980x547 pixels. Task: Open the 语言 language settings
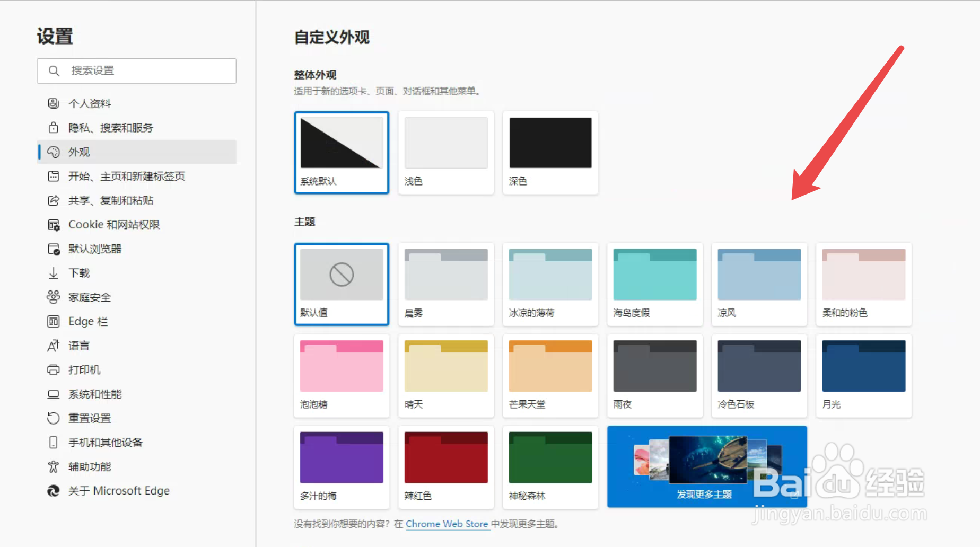click(78, 345)
